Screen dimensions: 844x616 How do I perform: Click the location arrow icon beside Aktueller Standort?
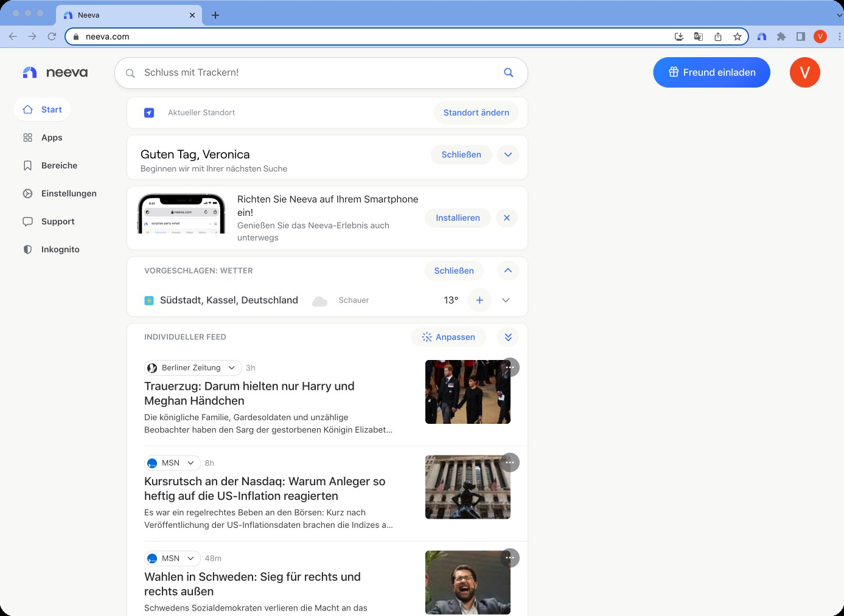tap(149, 112)
